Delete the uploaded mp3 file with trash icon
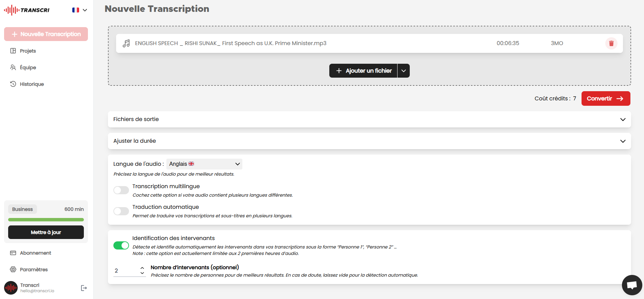 [611, 43]
